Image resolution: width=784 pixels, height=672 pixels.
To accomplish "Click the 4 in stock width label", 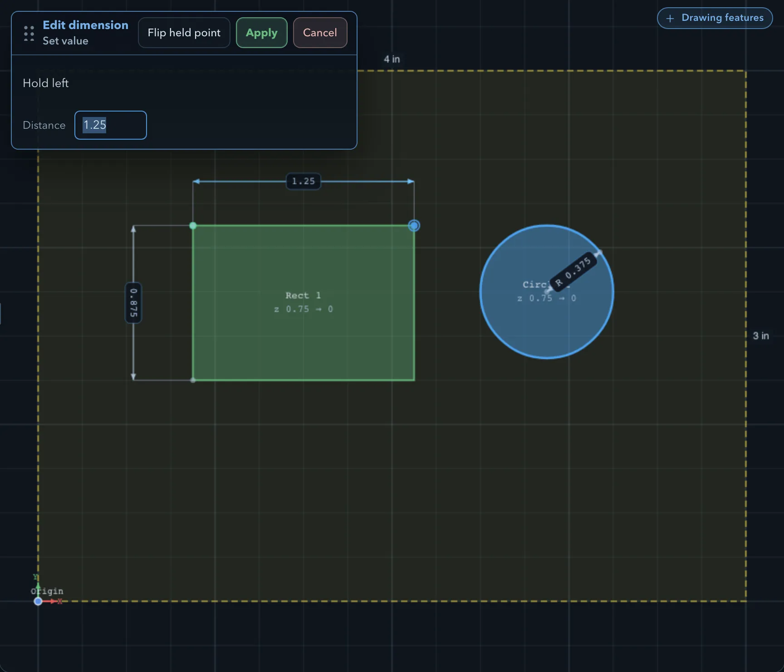I will click(x=392, y=59).
